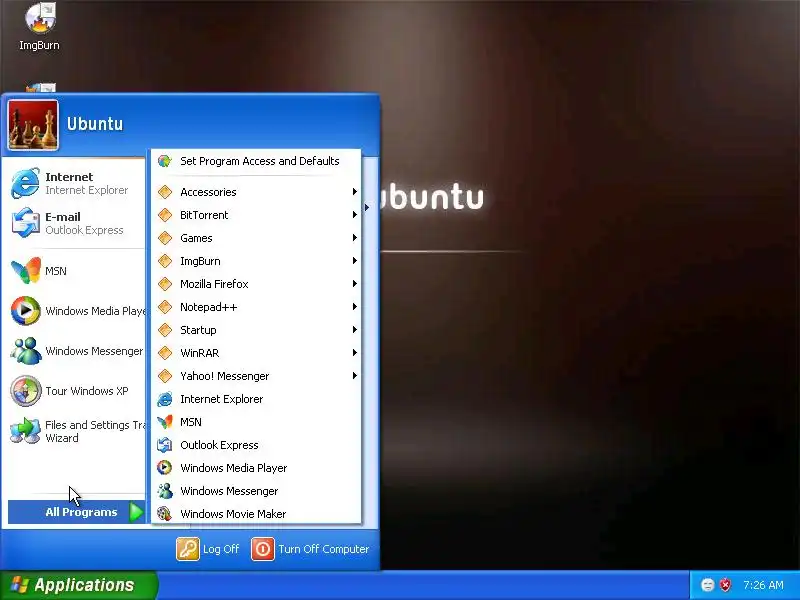Viewport: 800px width, 600px height.
Task: Click the Windows Messenger icon in programs list
Action: 165,491
